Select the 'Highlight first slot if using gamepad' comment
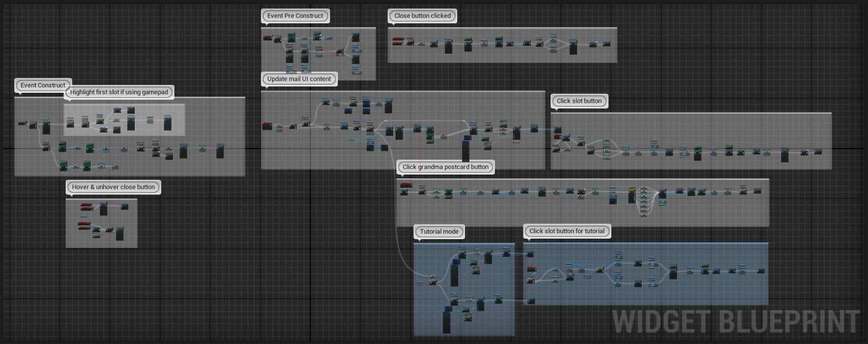The width and height of the screenshot is (868, 344). 119,92
